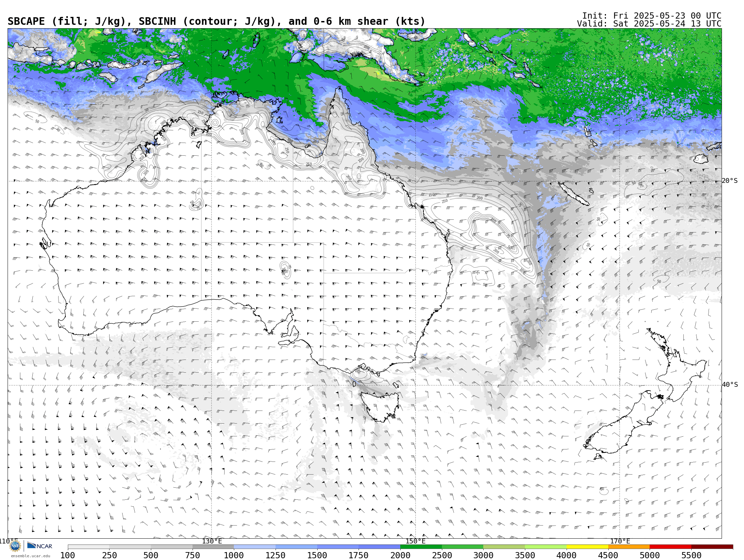The image size is (744, 560).
Task: Click the colorbar tick label 3000
Action: [483, 556]
